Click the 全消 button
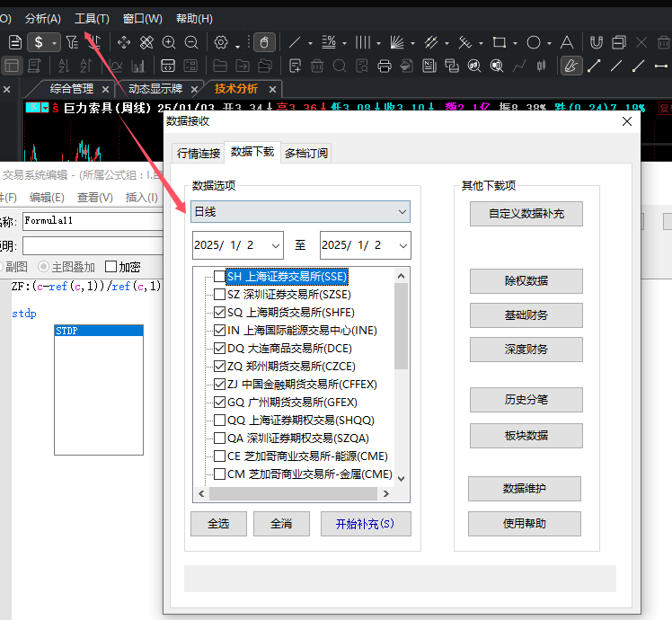The image size is (672, 620). point(281,524)
